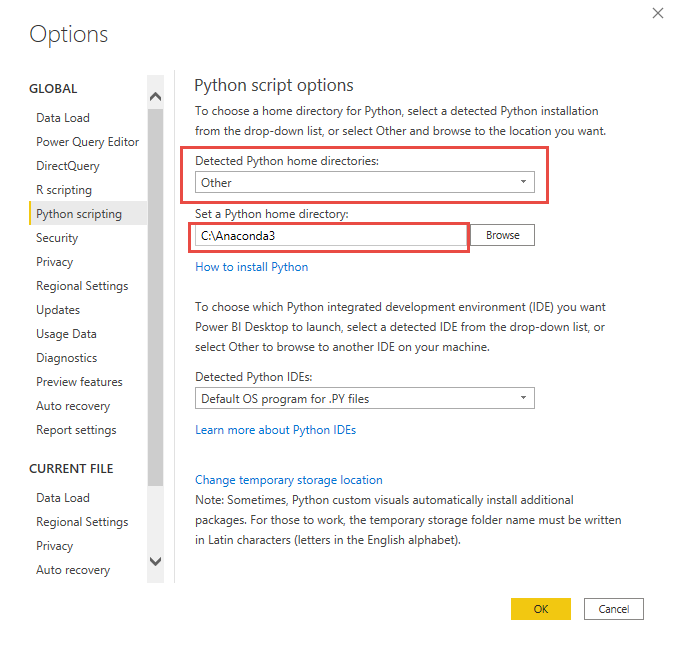
Task: Select Power Query Editor settings
Action: coord(87,142)
